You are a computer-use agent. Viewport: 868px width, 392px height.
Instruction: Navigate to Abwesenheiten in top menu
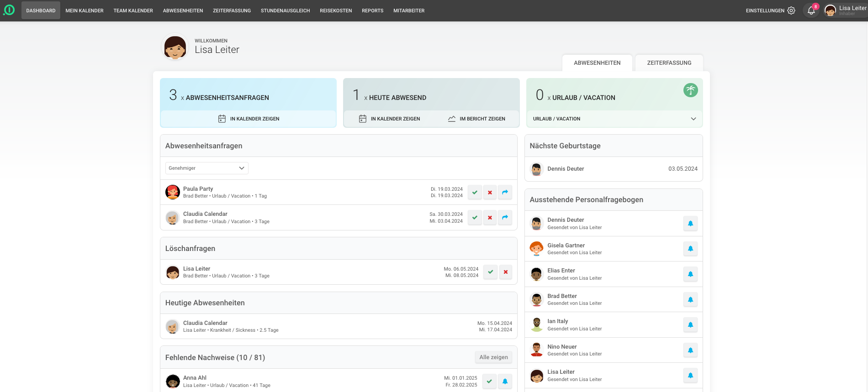[x=183, y=10]
